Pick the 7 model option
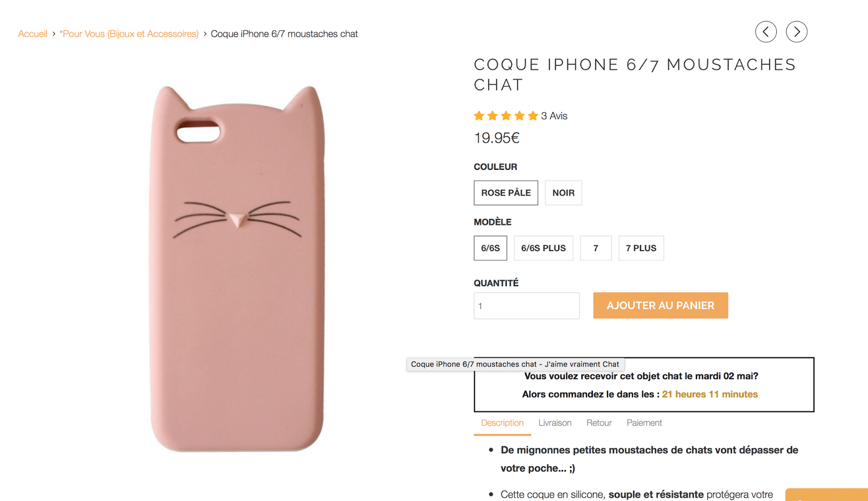This screenshot has height=501, width=868. [596, 248]
